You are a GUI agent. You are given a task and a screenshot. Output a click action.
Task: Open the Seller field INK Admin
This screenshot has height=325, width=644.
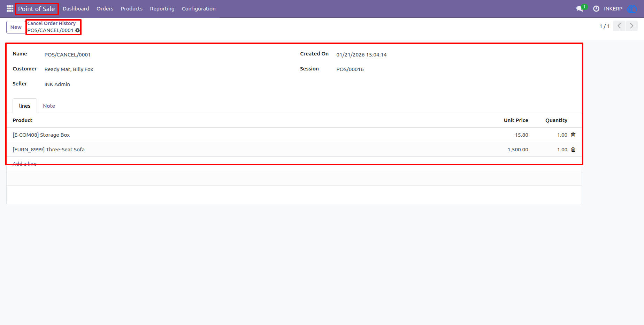(x=57, y=84)
